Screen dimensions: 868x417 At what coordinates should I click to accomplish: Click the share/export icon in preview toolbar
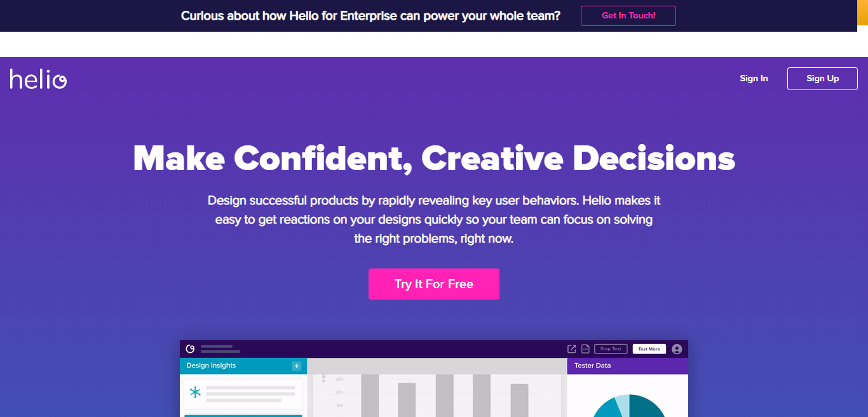(x=572, y=349)
